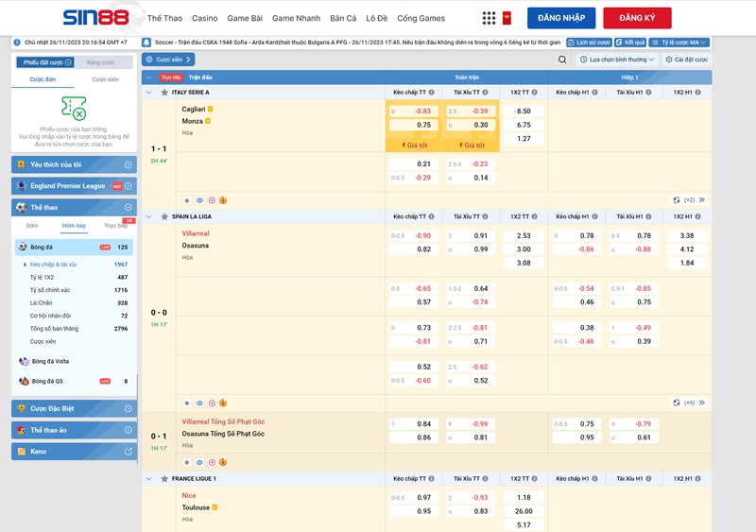Open Casino menu

click(x=204, y=18)
